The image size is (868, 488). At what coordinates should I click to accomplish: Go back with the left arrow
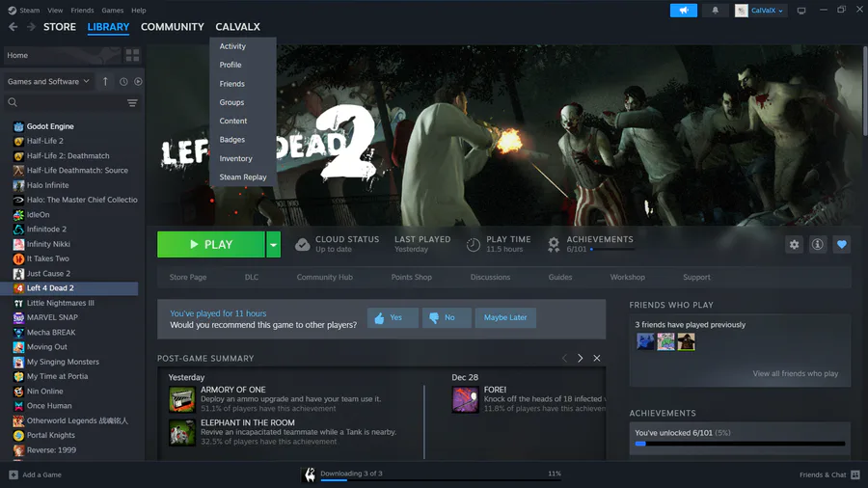[14, 27]
